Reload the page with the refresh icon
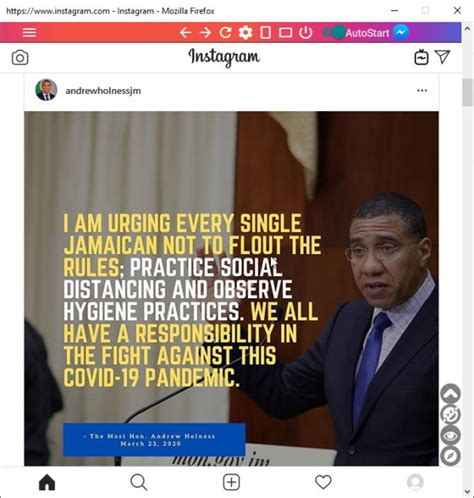The height and width of the screenshot is (498, 474). click(x=225, y=33)
